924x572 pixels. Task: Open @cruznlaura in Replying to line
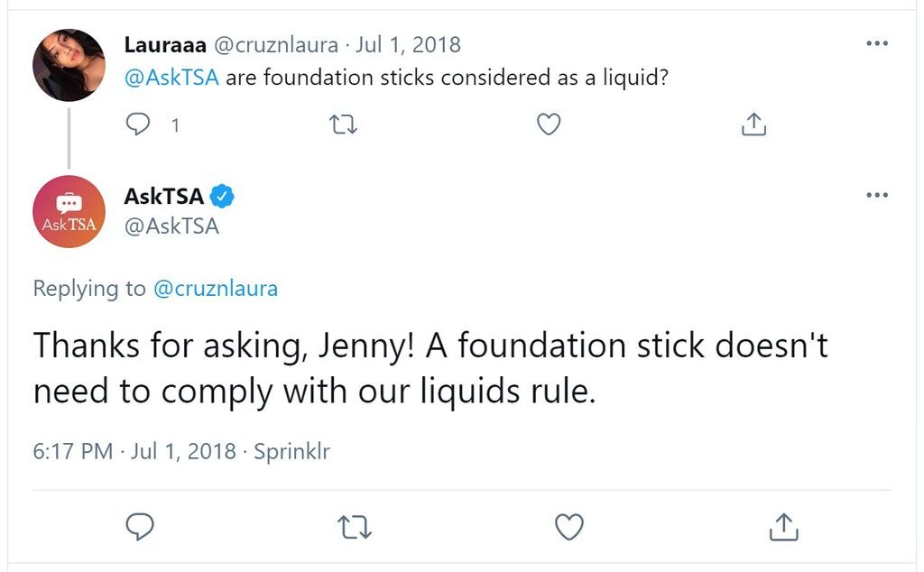215,289
